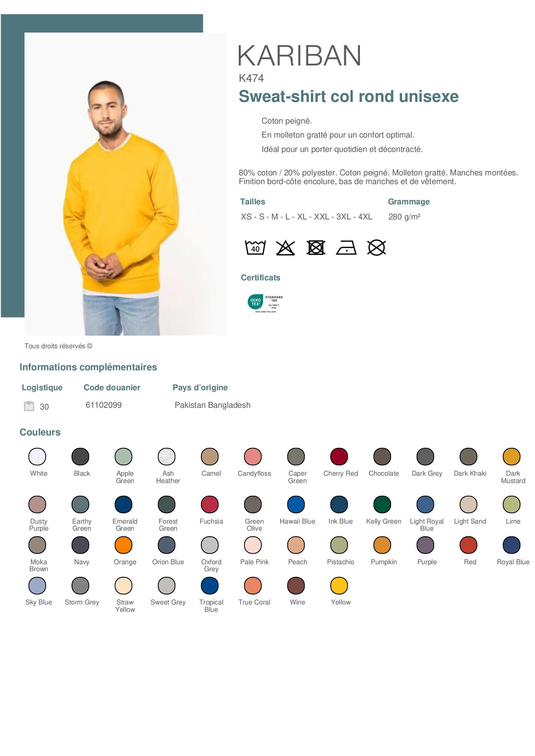Choose the Yellow color swatch

339,586
